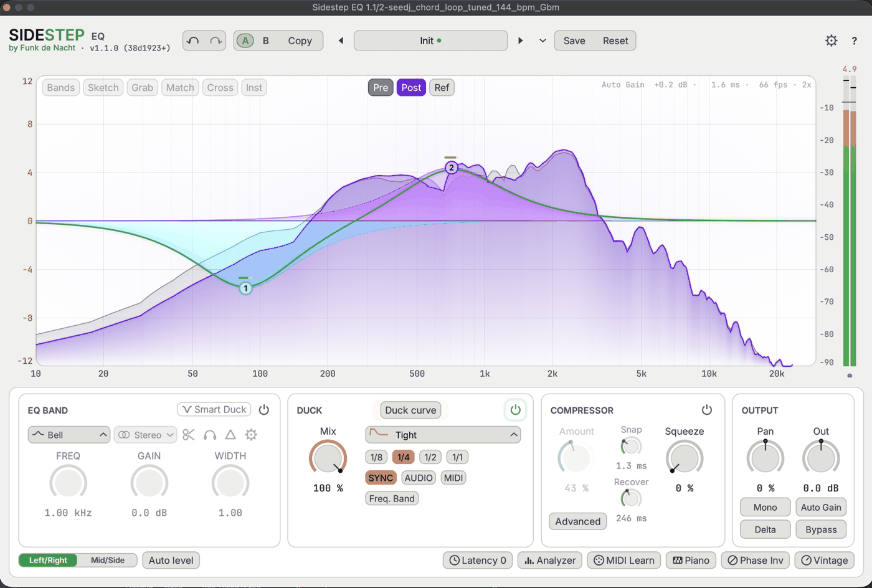Select the Pre analyzer view

pyautogui.click(x=381, y=88)
